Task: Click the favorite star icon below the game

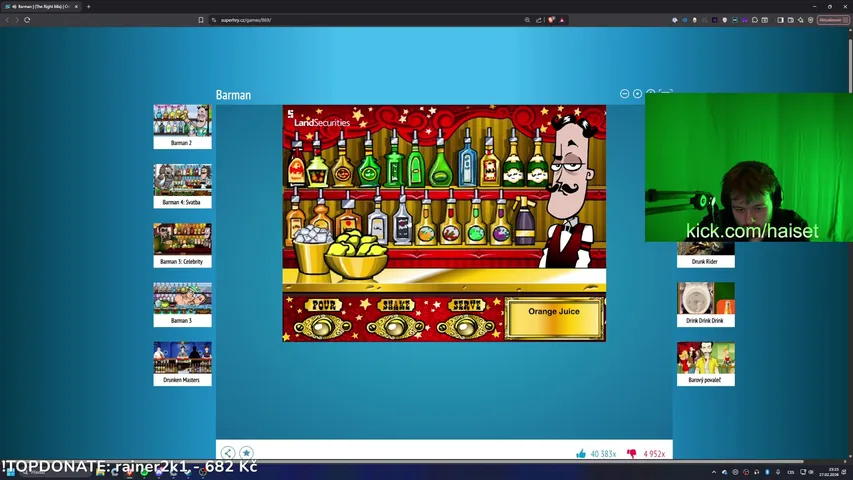Action: pyautogui.click(x=246, y=453)
